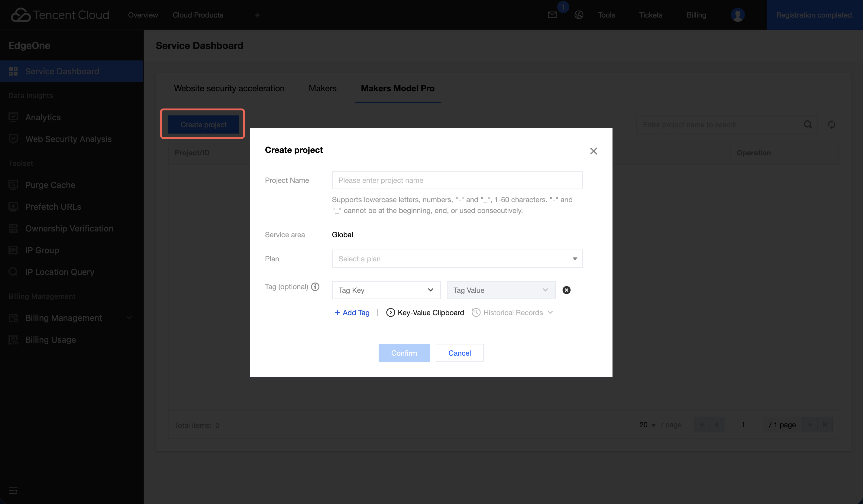Go to the next page
Viewport: 863px width, 504px height.
point(810,425)
